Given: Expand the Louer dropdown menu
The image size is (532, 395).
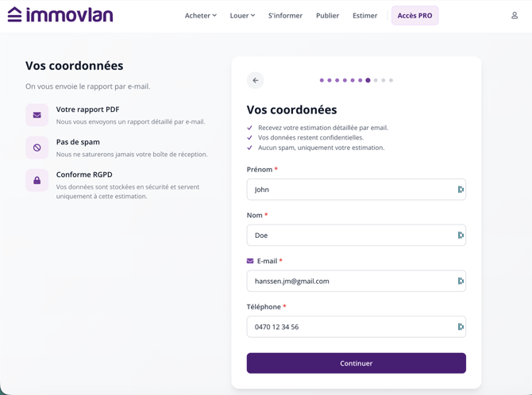Looking at the screenshot, I should coord(242,16).
